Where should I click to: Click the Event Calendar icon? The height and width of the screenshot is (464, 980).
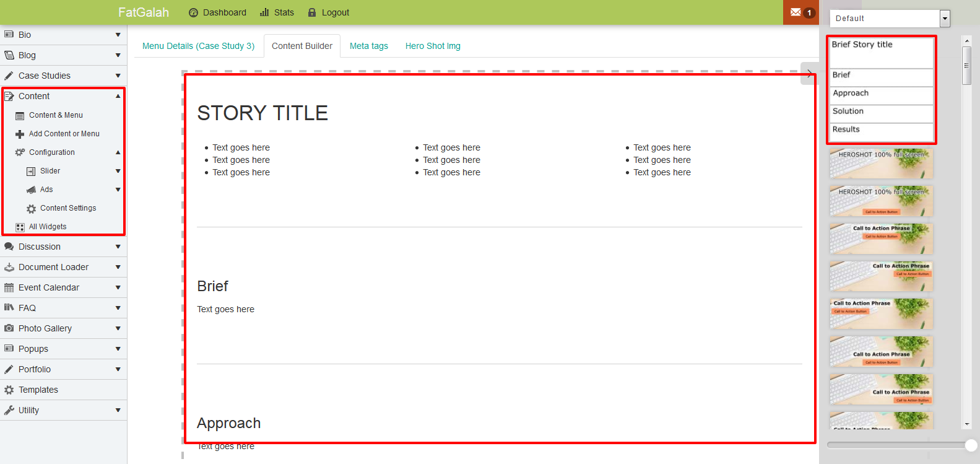(9, 287)
